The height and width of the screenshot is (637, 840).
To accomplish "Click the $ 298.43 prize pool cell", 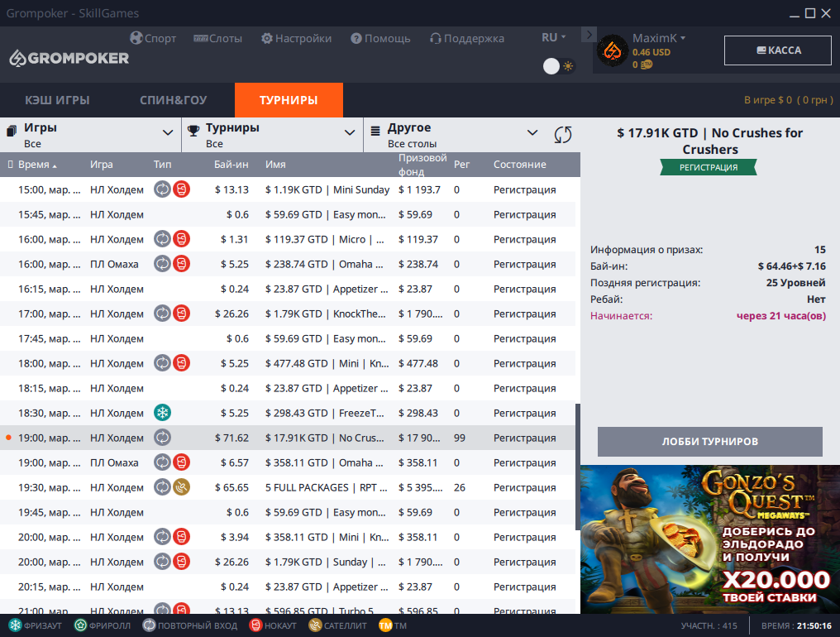I will (x=418, y=413).
